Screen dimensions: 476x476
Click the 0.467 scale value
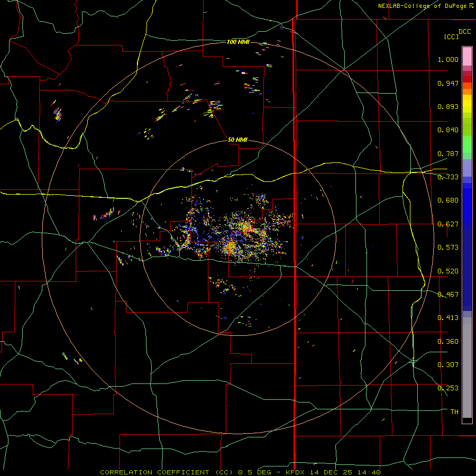[448, 295]
